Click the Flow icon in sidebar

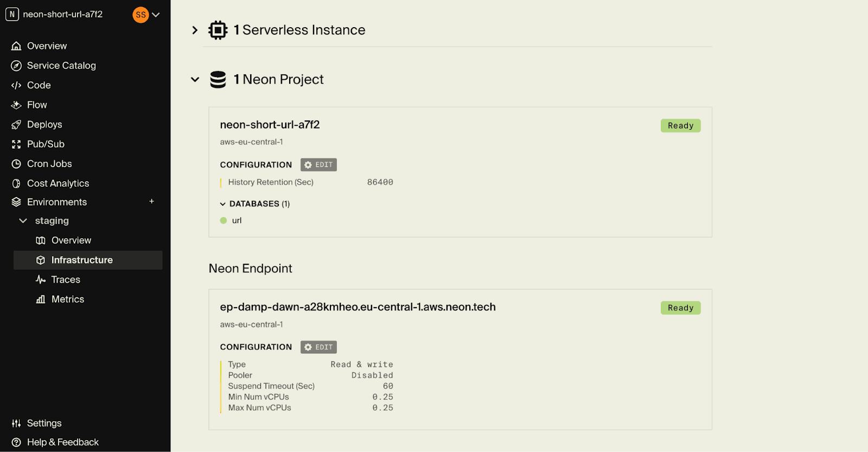tap(16, 105)
